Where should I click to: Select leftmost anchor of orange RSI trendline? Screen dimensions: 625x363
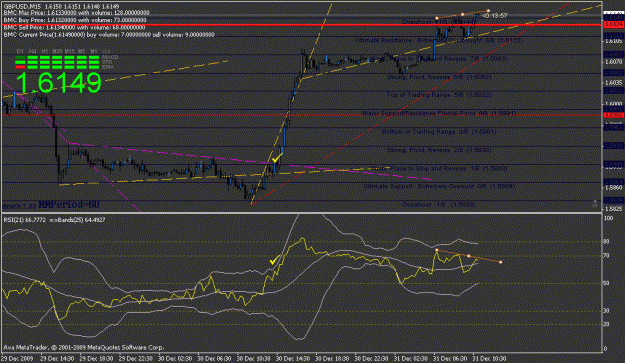point(437,250)
